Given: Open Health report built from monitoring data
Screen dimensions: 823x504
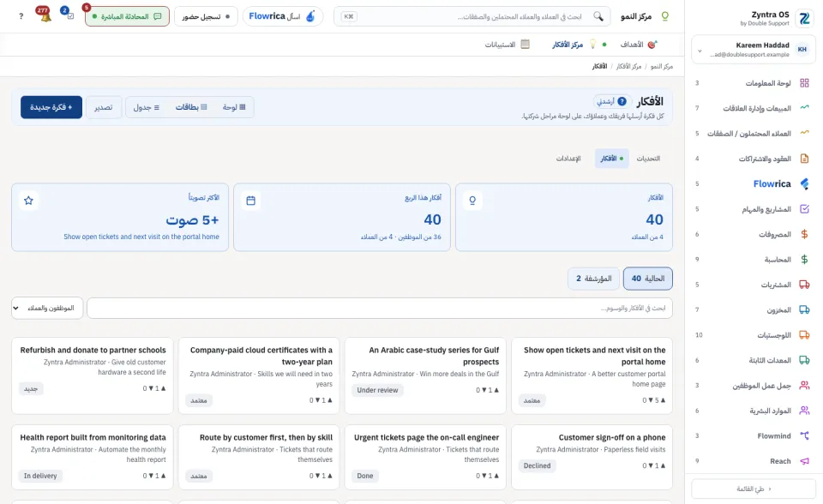Looking at the screenshot, I should [93, 457].
